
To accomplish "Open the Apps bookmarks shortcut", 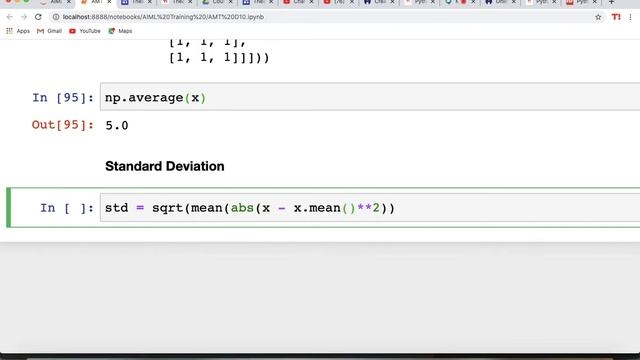I will 18,31.
